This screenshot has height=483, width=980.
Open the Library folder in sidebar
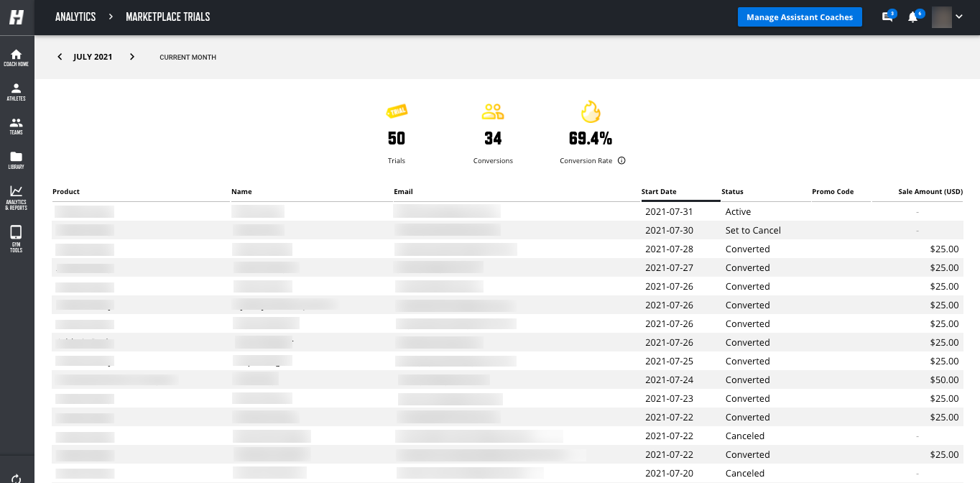pyautogui.click(x=17, y=160)
